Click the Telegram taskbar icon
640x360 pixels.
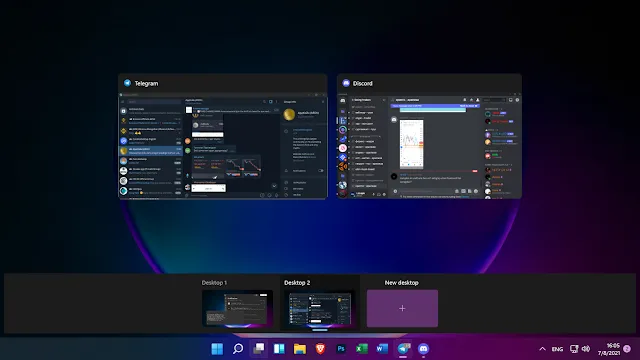tap(403, 349)
